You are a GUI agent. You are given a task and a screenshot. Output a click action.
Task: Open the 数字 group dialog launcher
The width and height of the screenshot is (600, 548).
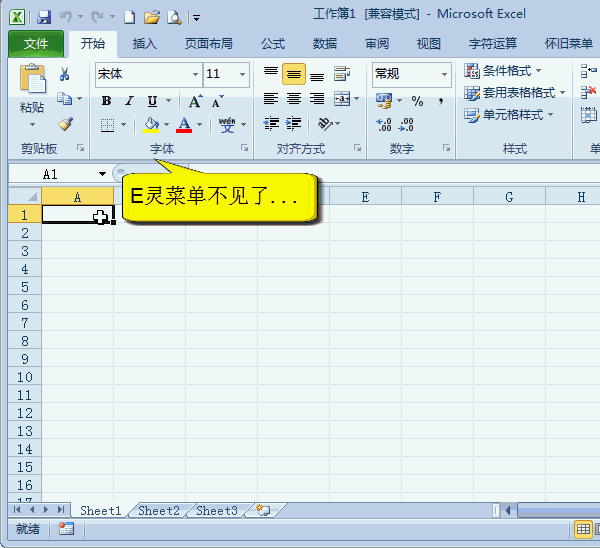446,148
